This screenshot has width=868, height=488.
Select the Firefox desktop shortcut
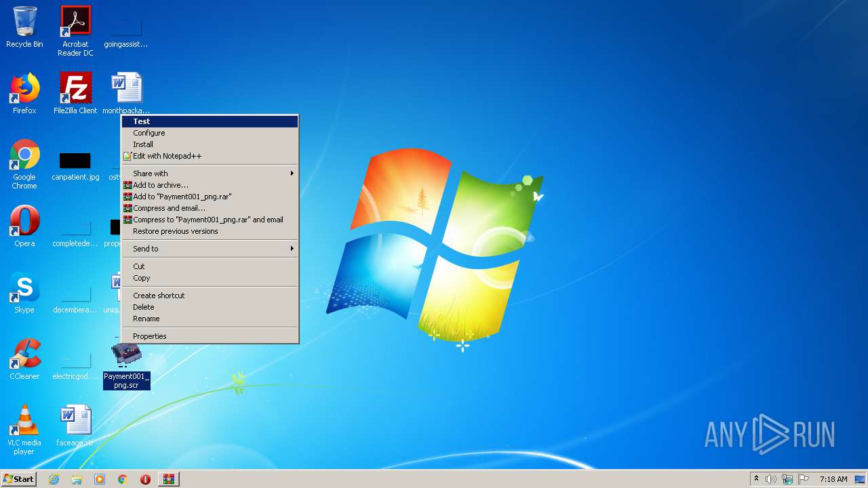pyautogui.click(x=24, y=94)
